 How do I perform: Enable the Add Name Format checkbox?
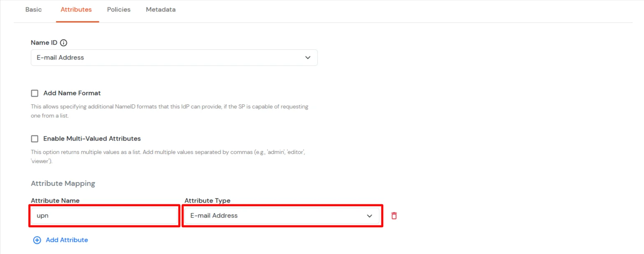(x=34, y=93)
